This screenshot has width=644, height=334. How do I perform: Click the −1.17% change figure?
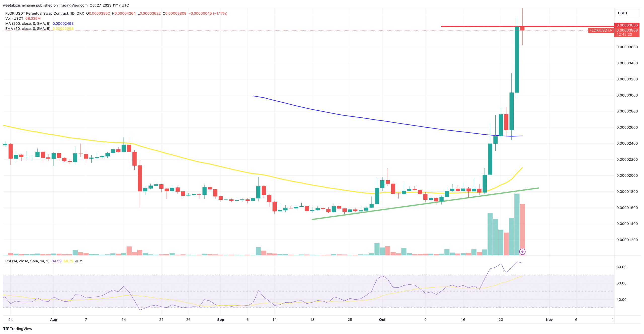click(220, 13)
